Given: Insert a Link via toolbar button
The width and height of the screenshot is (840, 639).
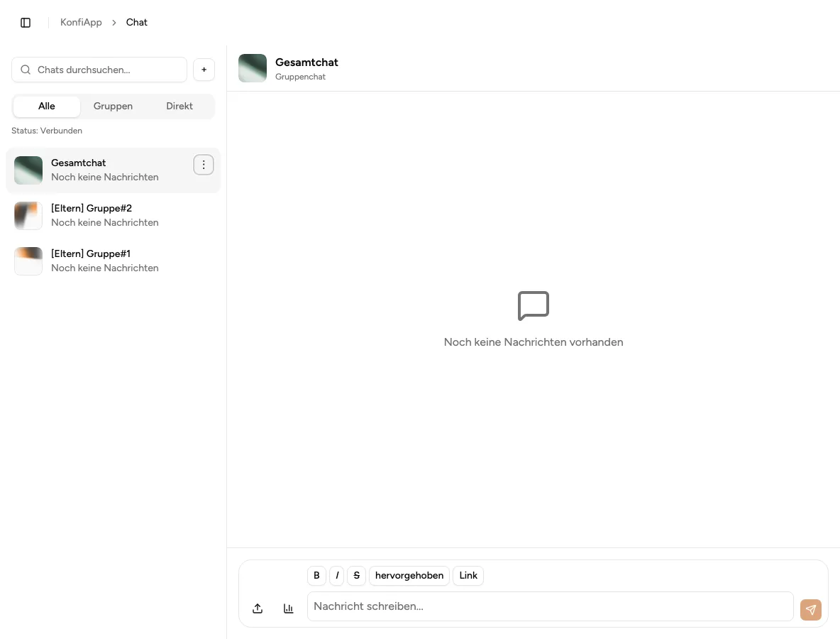Looking at the screenshot, I should point(468,575).
